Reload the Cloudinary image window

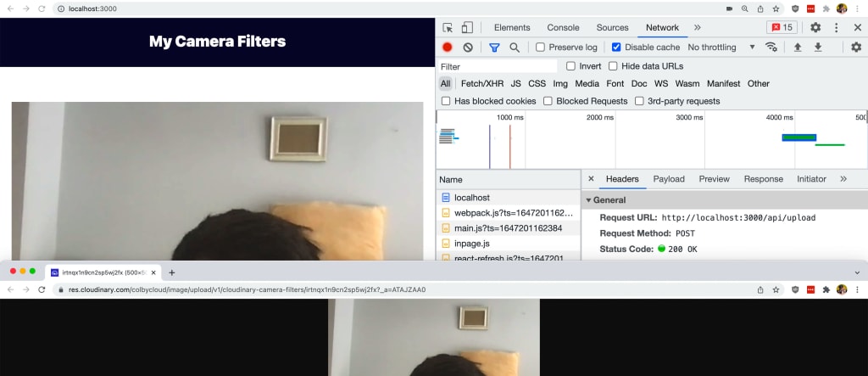click(x=42, y=289)
